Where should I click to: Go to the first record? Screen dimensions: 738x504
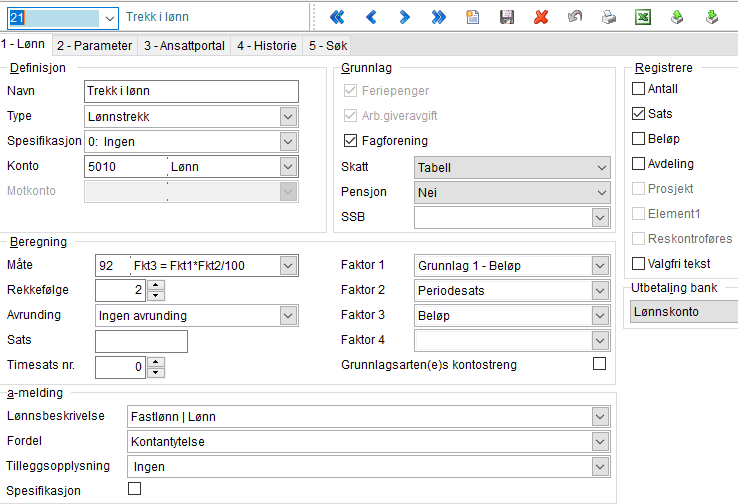point(337,17)
